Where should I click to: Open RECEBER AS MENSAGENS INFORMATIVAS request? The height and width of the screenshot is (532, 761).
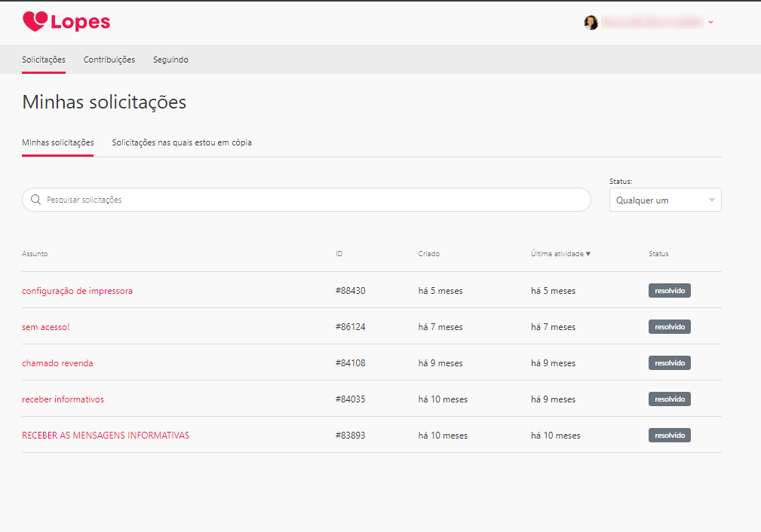[106, 436]
